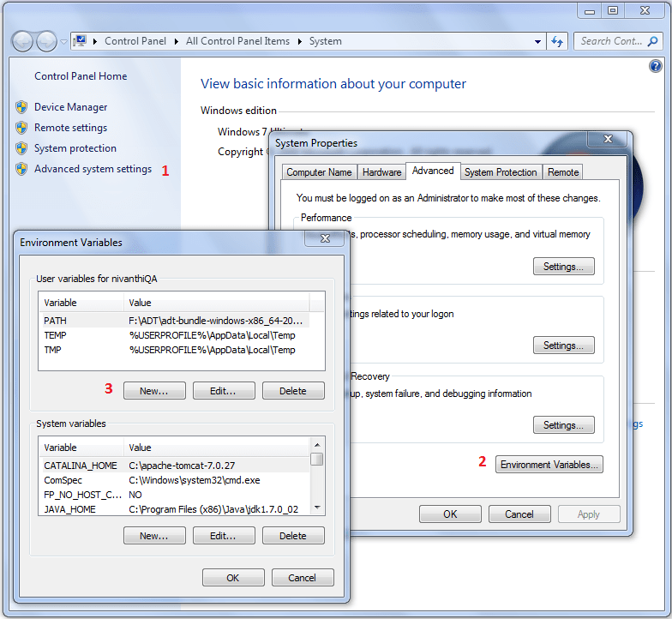Select CATALINA_HOME system variable
Viewport: 672px width, 619px height.
[x=176, y=466]
